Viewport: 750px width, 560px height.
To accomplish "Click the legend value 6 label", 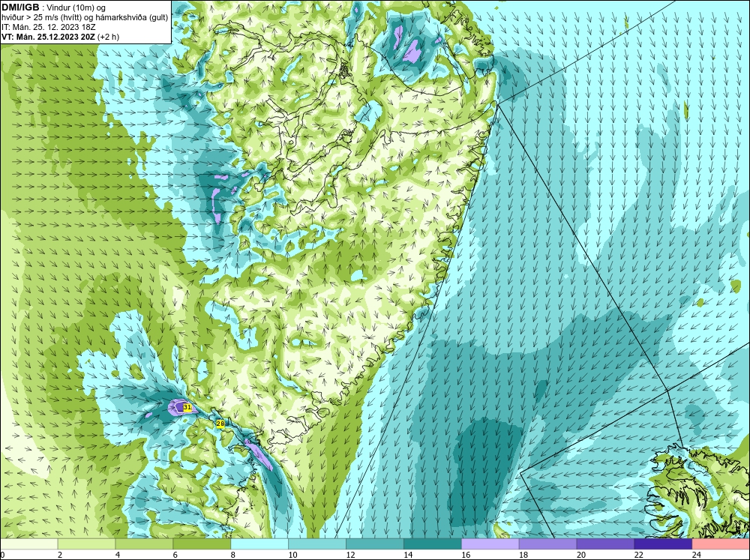I will click(175, 555).
